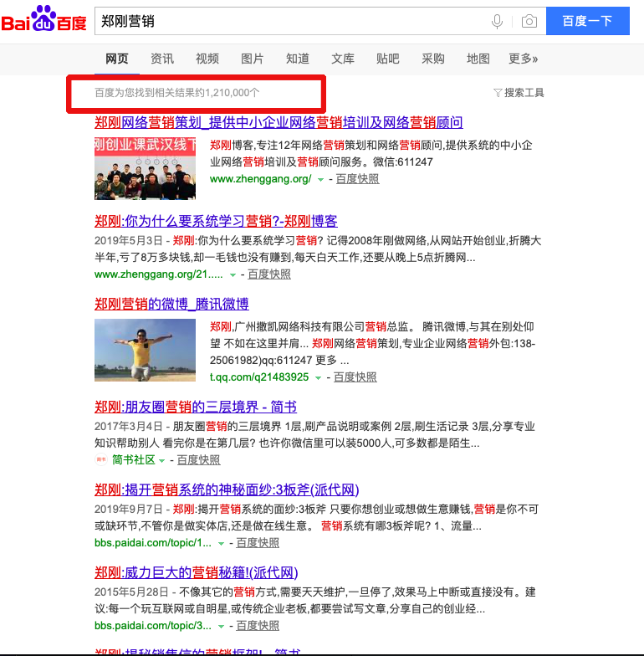
Task: Switch to the 视频 tab
Action: click(207, 59)
